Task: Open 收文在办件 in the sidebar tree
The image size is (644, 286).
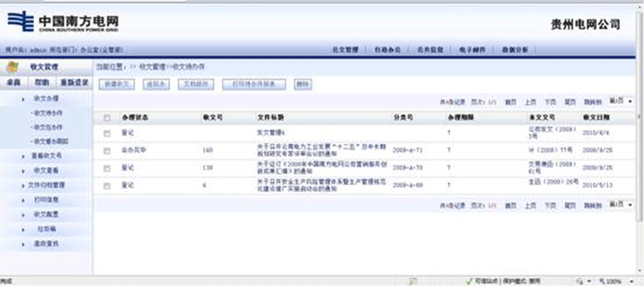Action: [x=47, y=127]
